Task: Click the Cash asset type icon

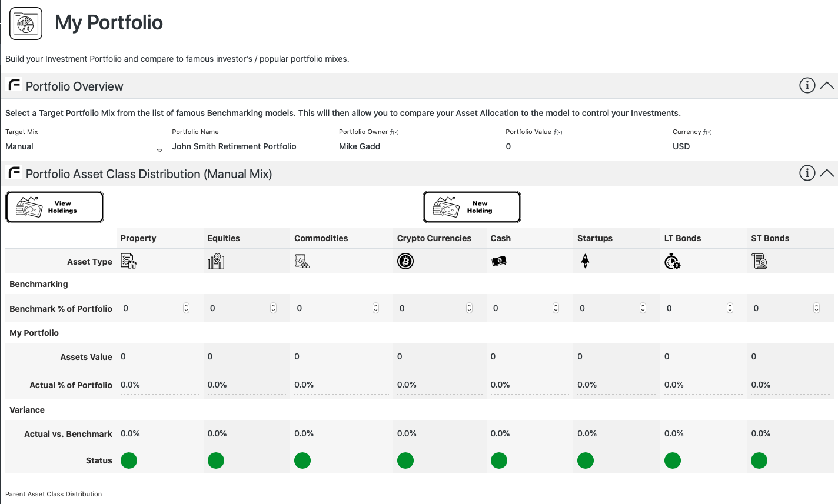Action: coord(499,261)
